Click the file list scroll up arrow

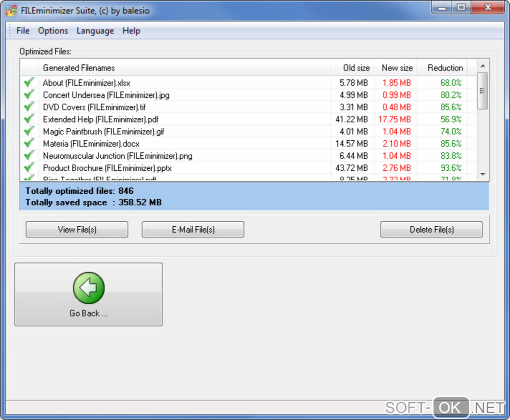click(x=483, y=66)
